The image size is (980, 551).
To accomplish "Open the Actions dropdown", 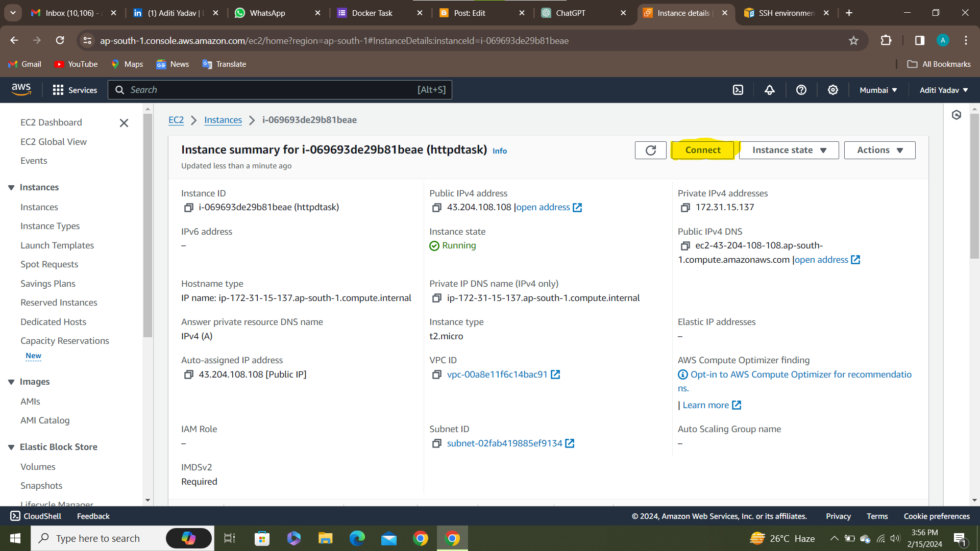I will pos(879,150).
